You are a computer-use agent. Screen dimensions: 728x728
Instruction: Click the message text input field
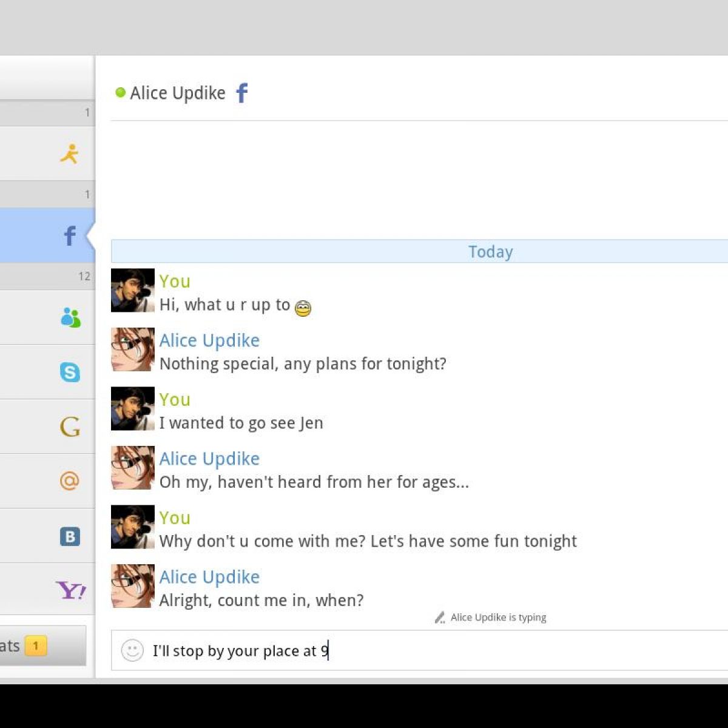click(425, 650)
